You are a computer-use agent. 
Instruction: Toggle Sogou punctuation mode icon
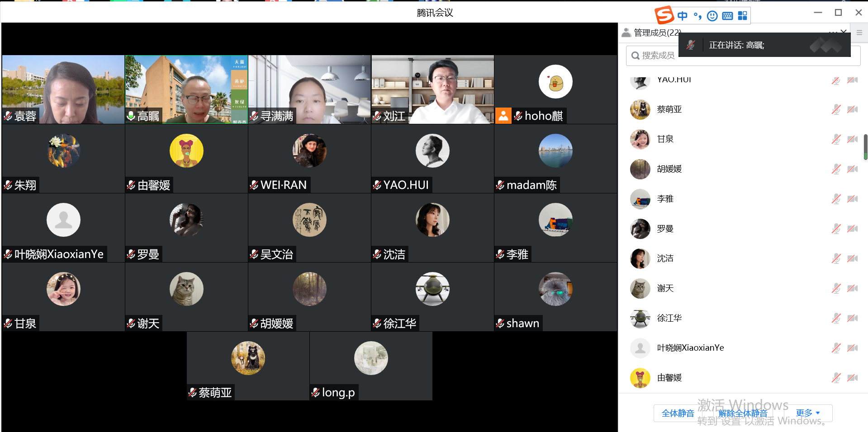[697, 16]
